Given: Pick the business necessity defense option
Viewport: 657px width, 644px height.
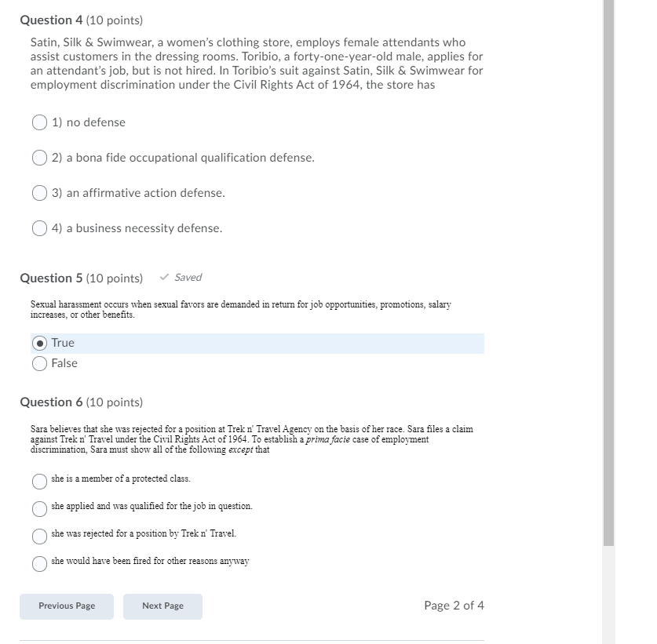Looking at the screenshot, I should click(x=38, y=228).
